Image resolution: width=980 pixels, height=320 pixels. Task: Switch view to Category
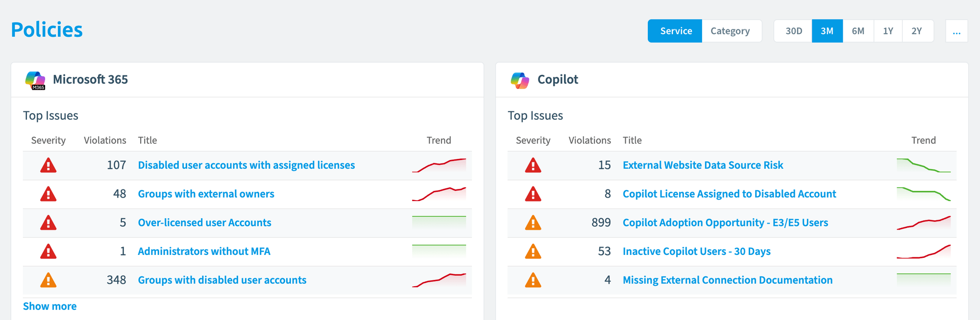(x=730, y=31)
